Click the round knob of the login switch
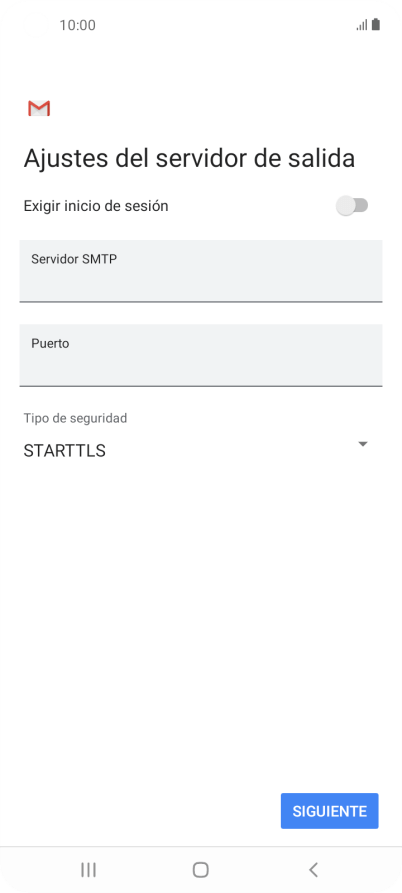This screenshot has width=402, height=893. pyautogui.click(x=345, y=206)
